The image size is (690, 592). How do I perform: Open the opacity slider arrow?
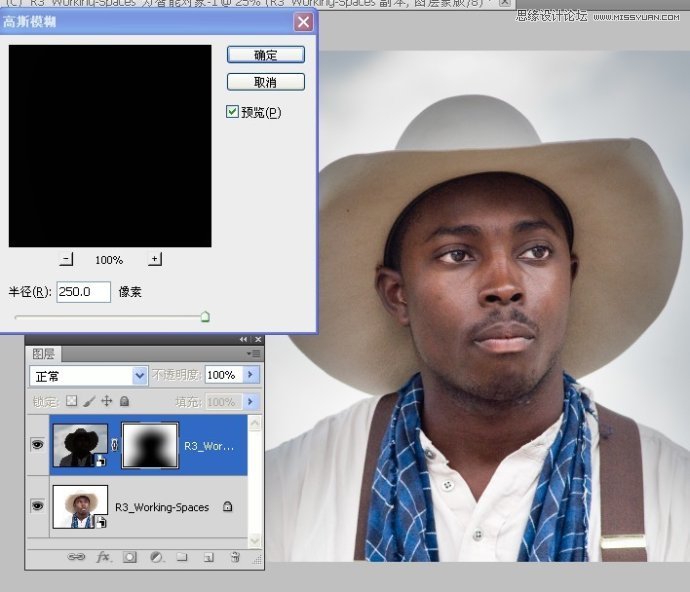tap(251, 375)
